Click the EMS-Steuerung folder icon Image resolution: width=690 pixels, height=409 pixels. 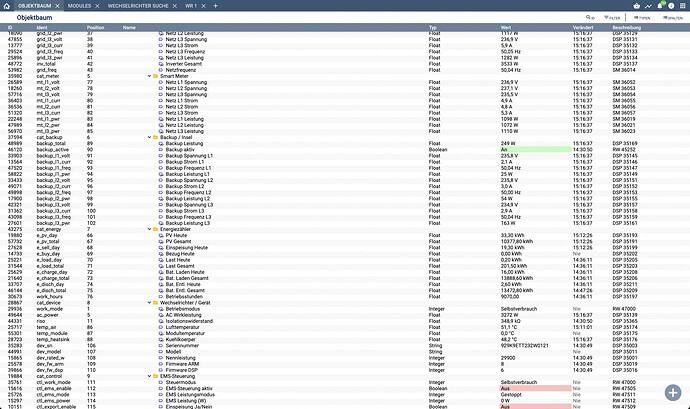tap(155, 376)
